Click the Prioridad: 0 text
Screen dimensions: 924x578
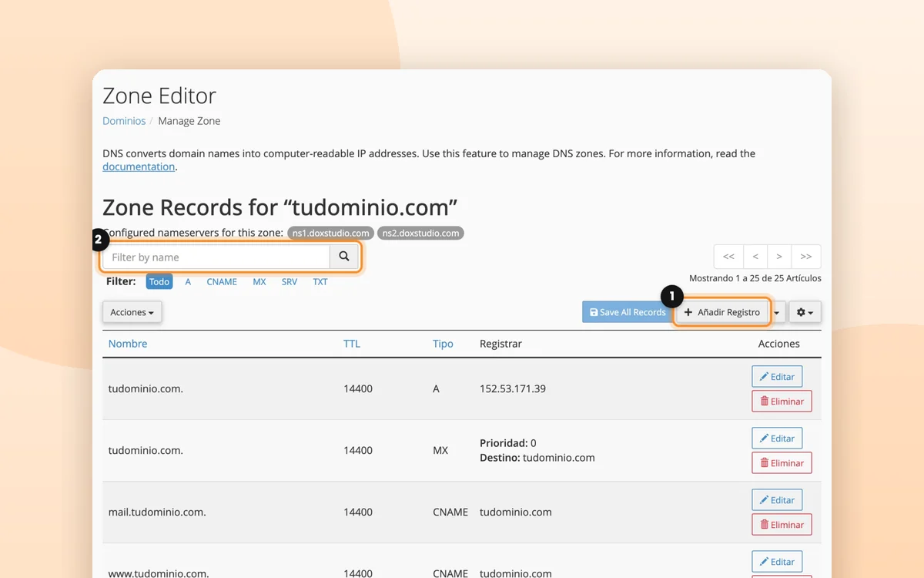(x=508, y=443)
